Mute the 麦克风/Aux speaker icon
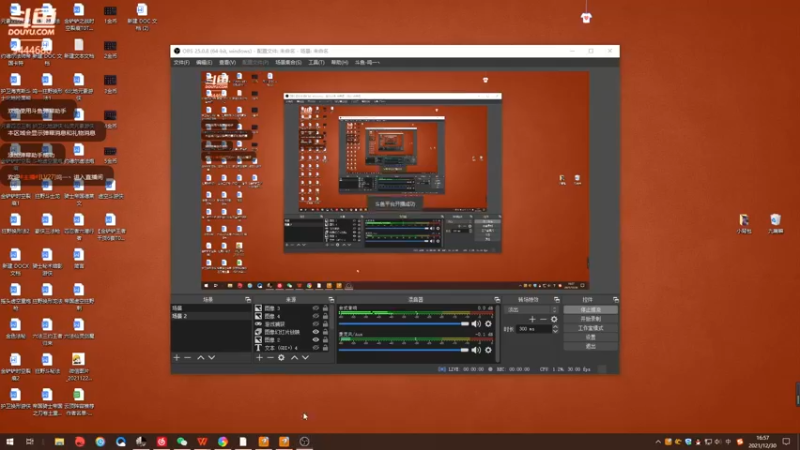 (x=476, y=350)
